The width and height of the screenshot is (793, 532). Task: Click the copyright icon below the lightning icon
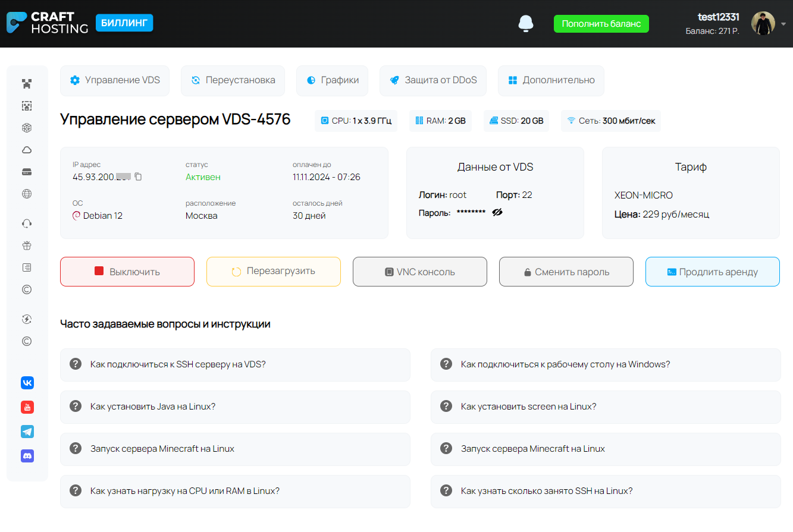click(27, 341)
